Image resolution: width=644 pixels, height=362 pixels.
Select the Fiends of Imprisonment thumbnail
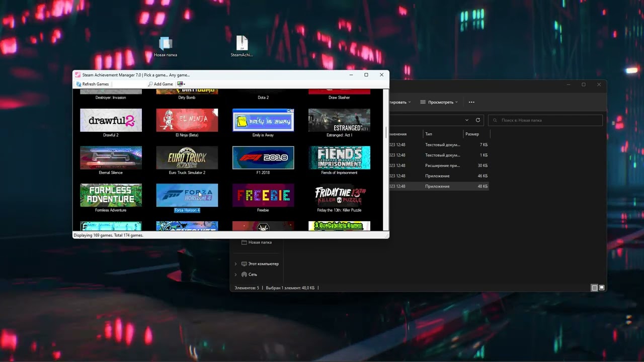click(x=339, y=158)
